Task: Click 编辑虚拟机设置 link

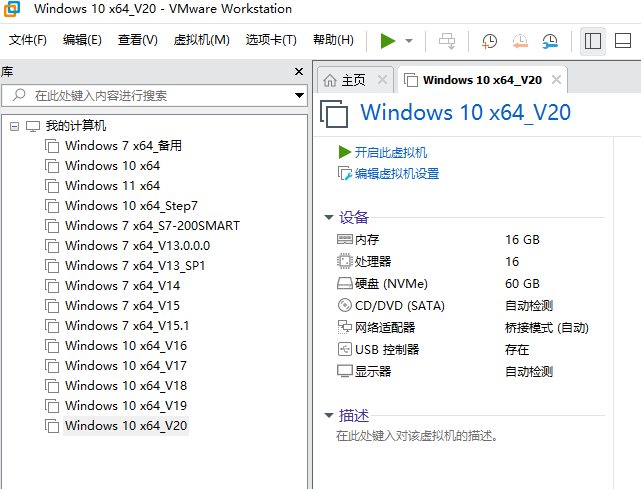Action: (396, 173)
